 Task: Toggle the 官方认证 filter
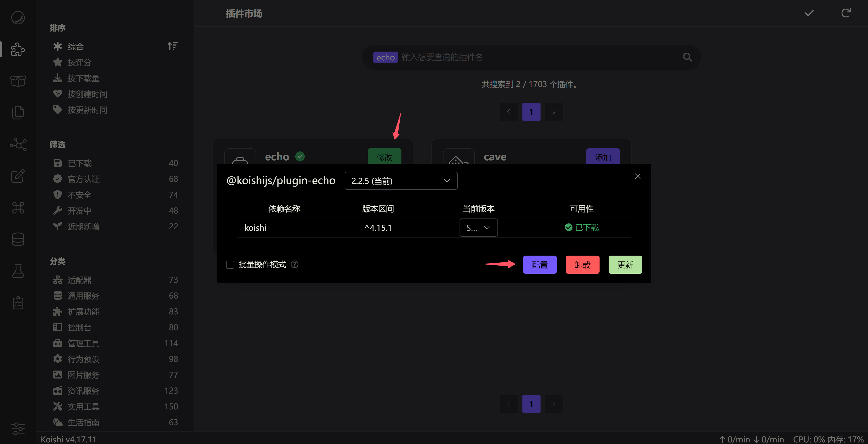(x=83, y=179)
